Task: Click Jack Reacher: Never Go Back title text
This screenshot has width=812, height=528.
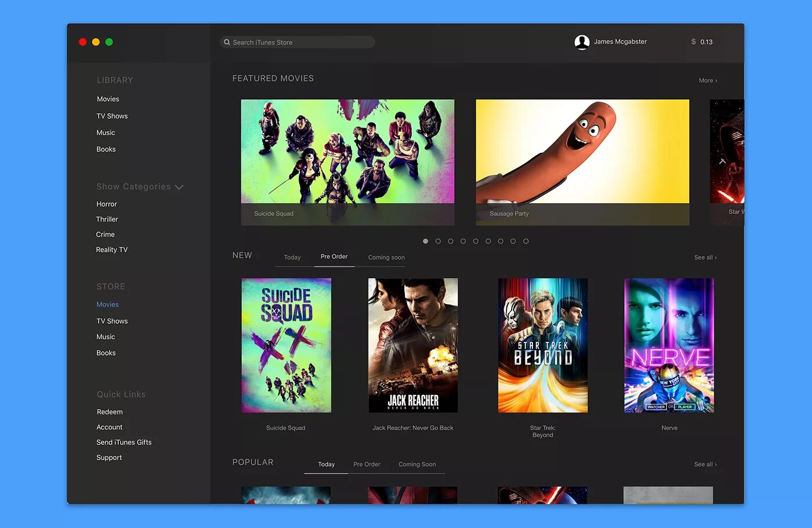Action: 413,428
